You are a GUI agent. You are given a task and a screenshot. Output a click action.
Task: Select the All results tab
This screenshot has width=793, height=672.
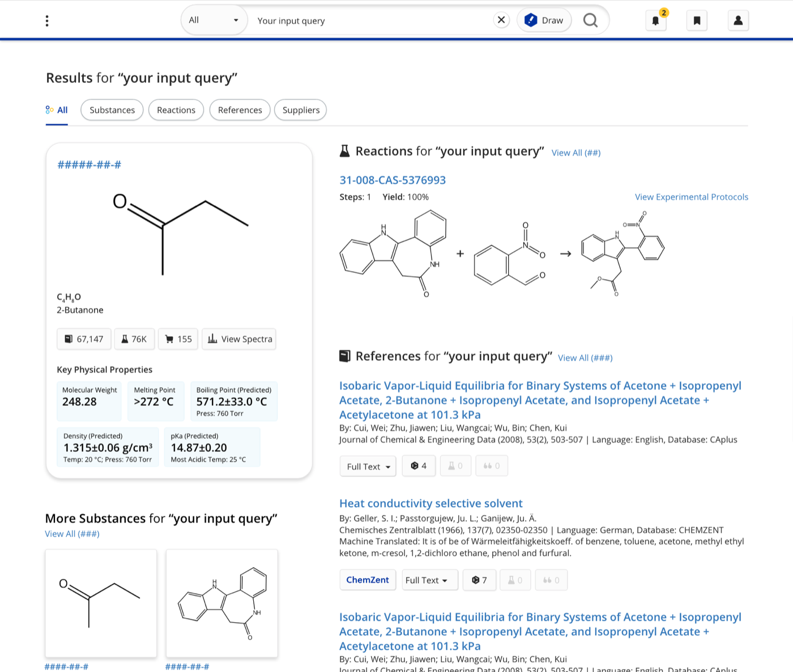57,110
